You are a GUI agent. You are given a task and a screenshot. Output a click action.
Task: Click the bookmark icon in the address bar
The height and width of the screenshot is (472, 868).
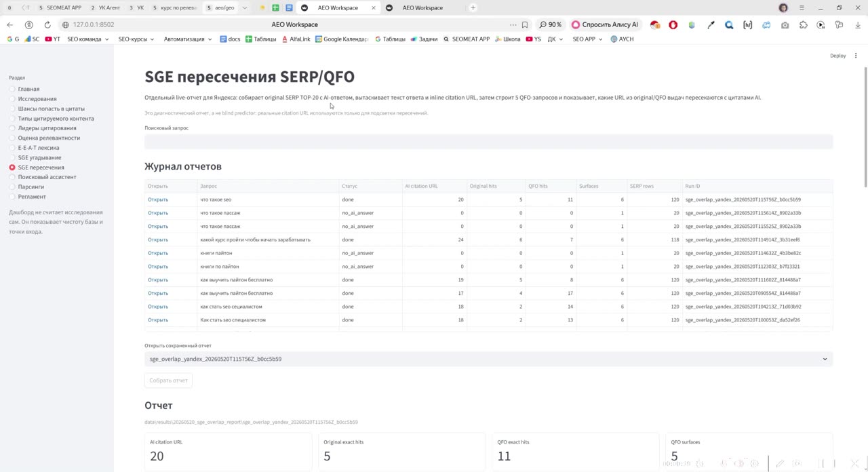(x=525, y=24)
